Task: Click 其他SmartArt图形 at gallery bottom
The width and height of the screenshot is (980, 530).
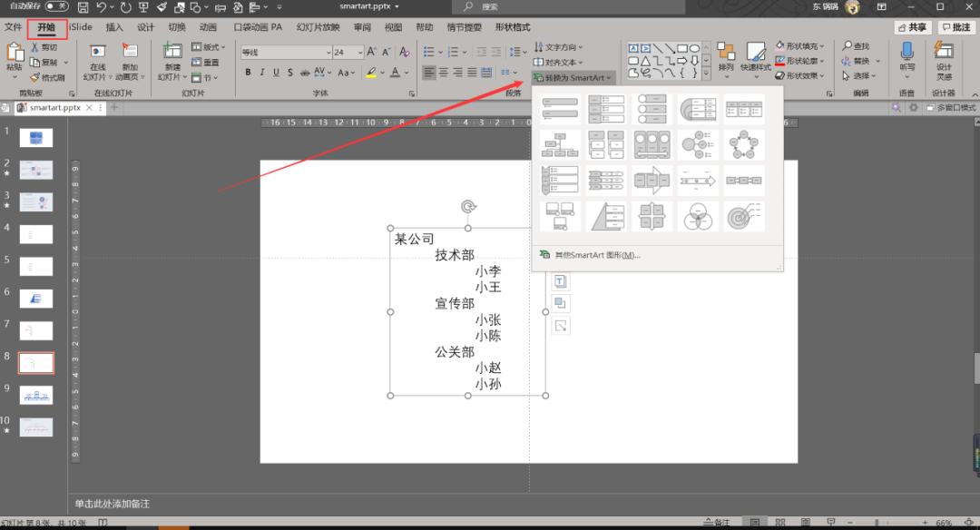Action: [597, 255]
